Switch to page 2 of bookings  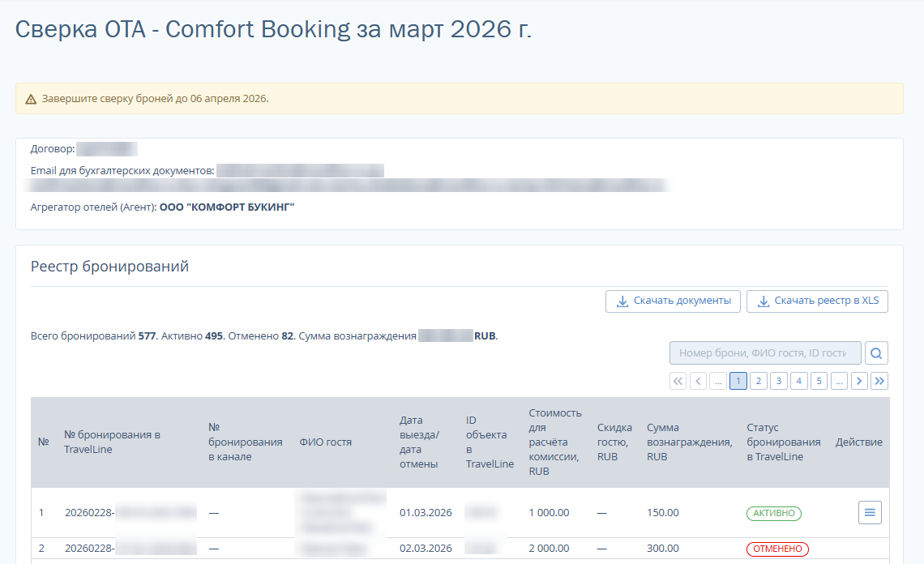click(759, 381)
